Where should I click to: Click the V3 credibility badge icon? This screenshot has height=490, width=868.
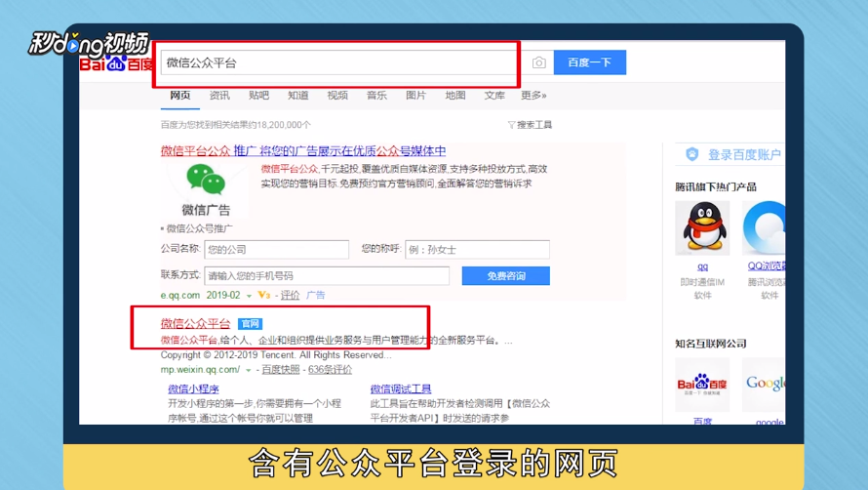pos(264,295)
